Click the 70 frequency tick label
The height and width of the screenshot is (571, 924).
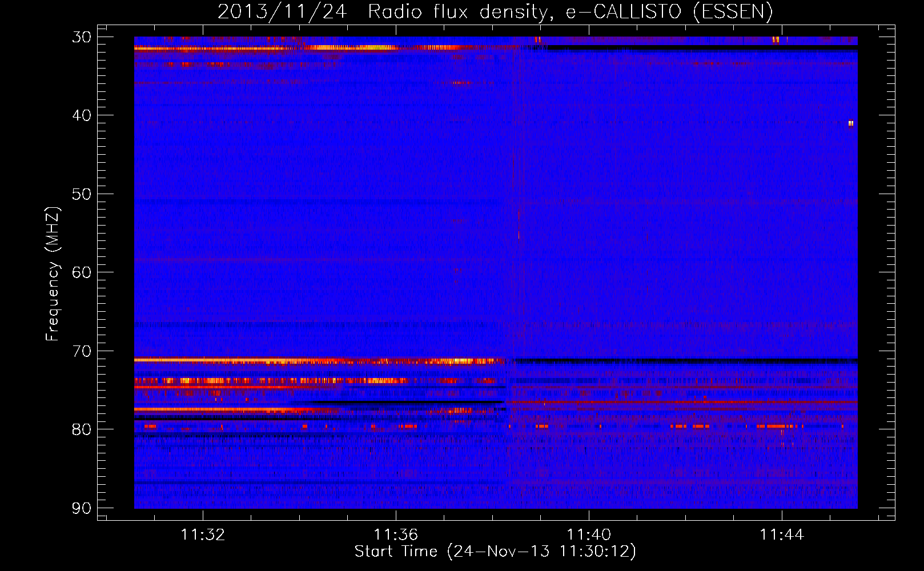[81, 351]
